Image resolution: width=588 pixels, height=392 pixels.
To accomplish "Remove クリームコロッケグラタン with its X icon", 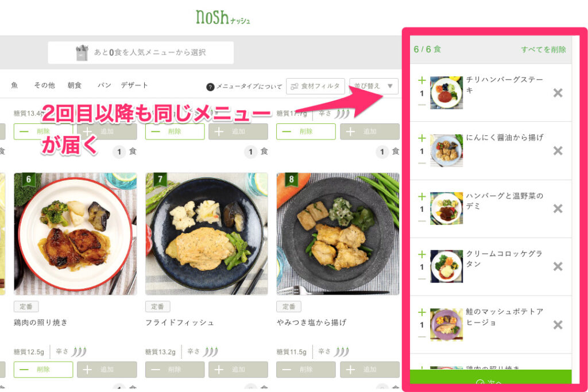I will [558, 266].
